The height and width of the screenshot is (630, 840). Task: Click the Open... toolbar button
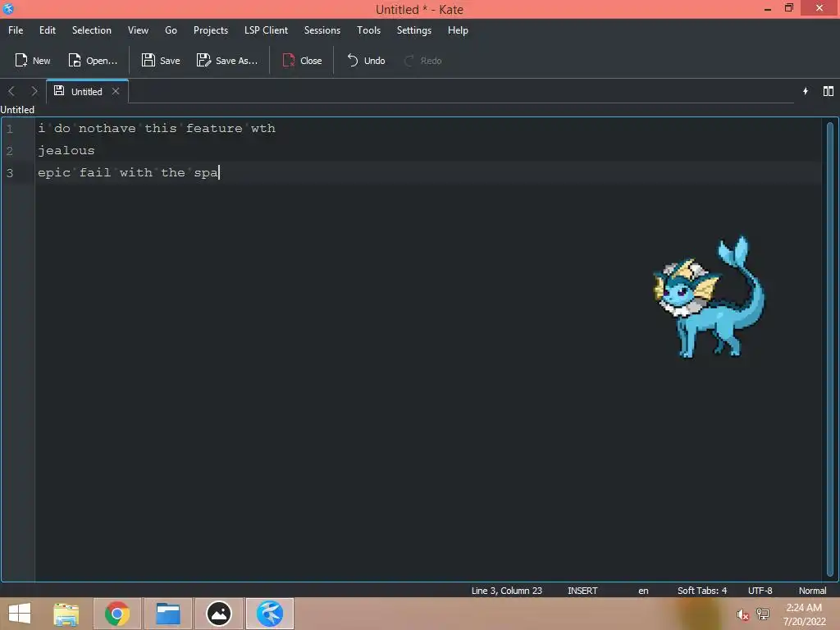(x=93, y=61)
